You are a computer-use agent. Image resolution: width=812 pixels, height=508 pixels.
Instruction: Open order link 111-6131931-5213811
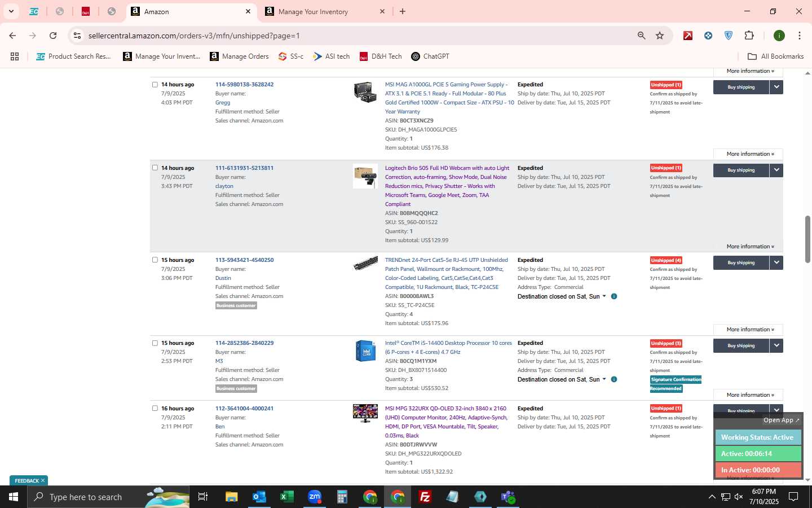[x=244, y=168]
